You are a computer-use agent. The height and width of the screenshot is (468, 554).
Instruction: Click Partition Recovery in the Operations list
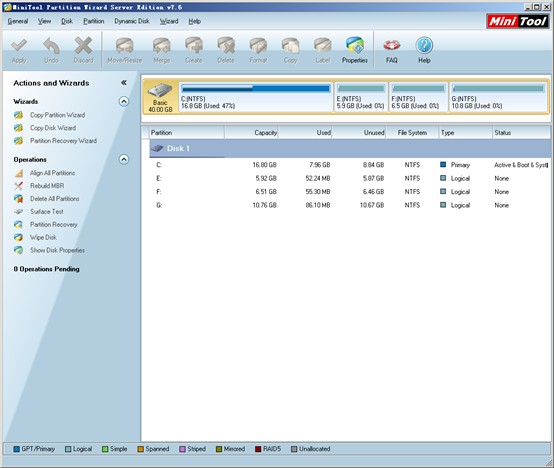click(53, 224)
